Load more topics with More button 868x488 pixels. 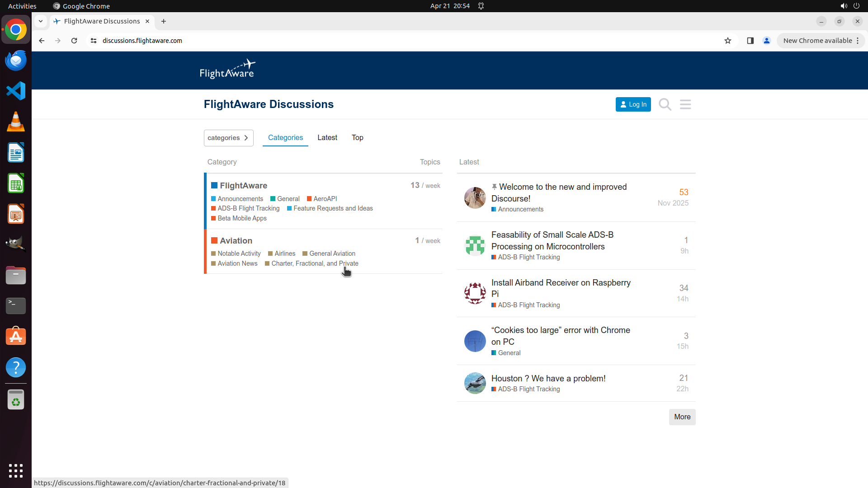[x=682, y=417]
